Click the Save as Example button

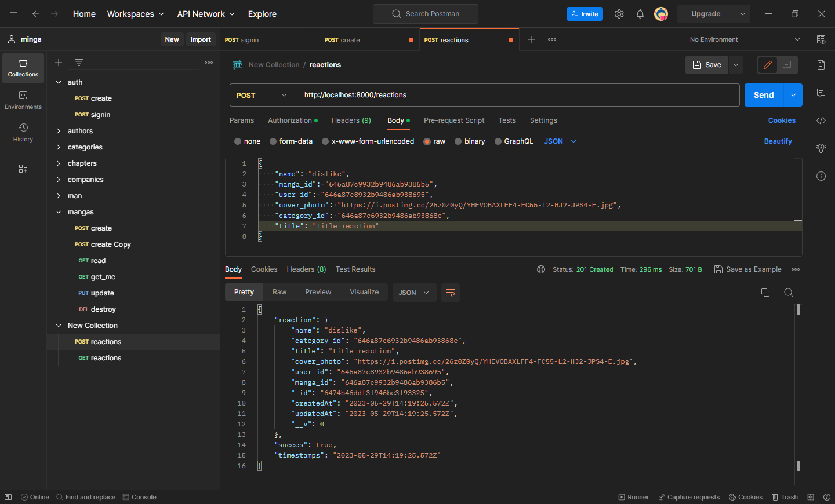[x=747, y=269]
